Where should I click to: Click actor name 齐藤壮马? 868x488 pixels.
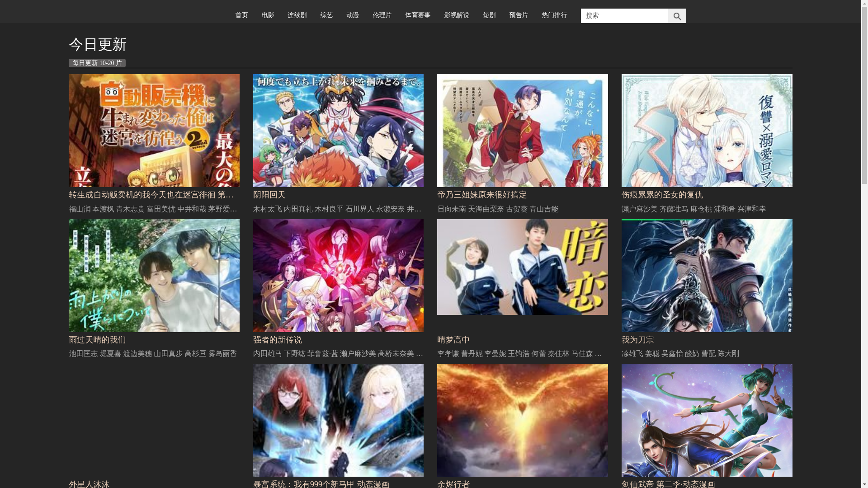[x=674, y=209]
